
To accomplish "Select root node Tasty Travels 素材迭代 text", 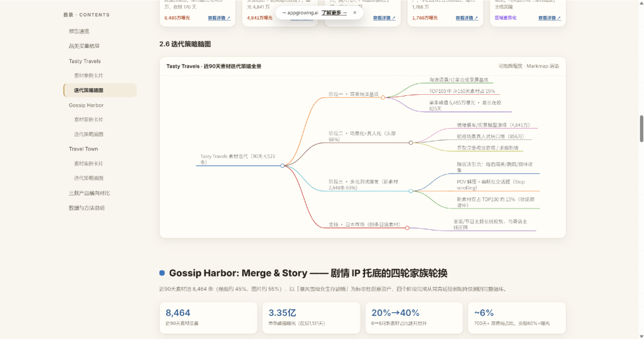I will [238, 159].
